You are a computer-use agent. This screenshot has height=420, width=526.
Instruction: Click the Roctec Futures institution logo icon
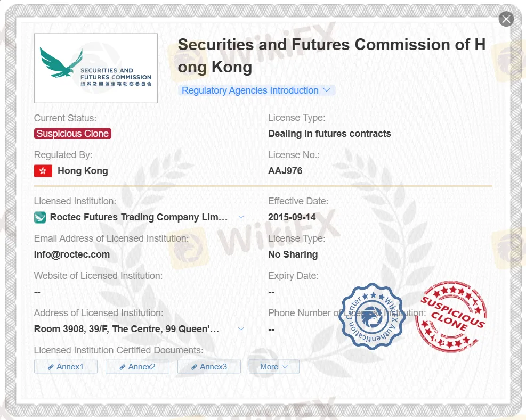40,217
